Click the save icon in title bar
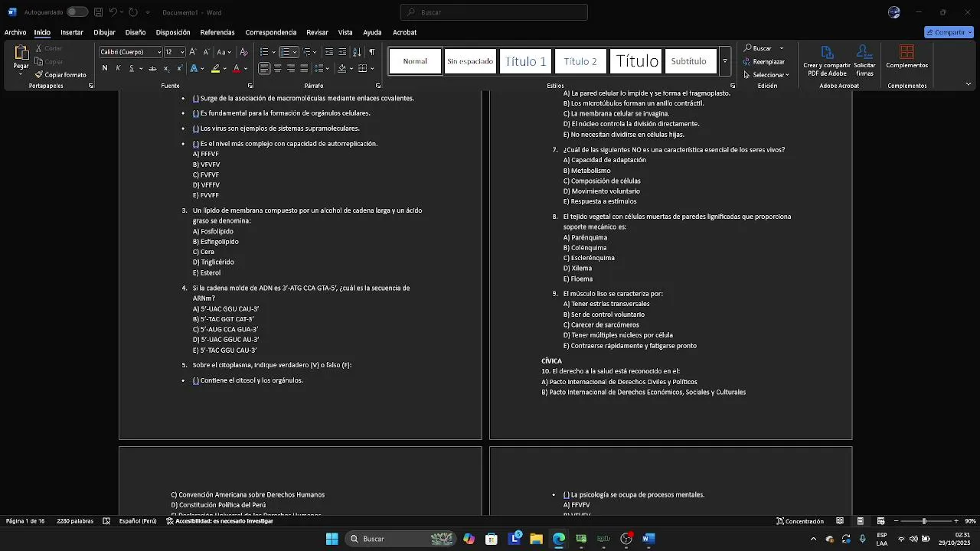Viewport: 980px width, 551px height. [x=98, y=12]
